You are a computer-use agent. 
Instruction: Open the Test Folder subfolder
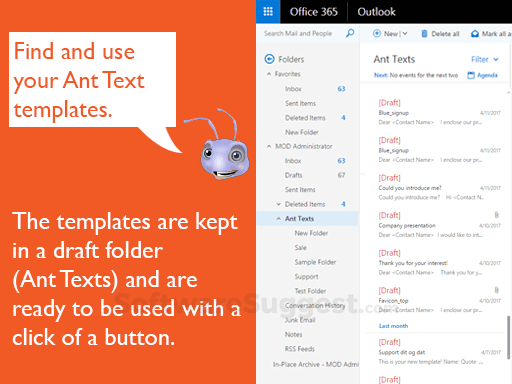click(310, 291)
